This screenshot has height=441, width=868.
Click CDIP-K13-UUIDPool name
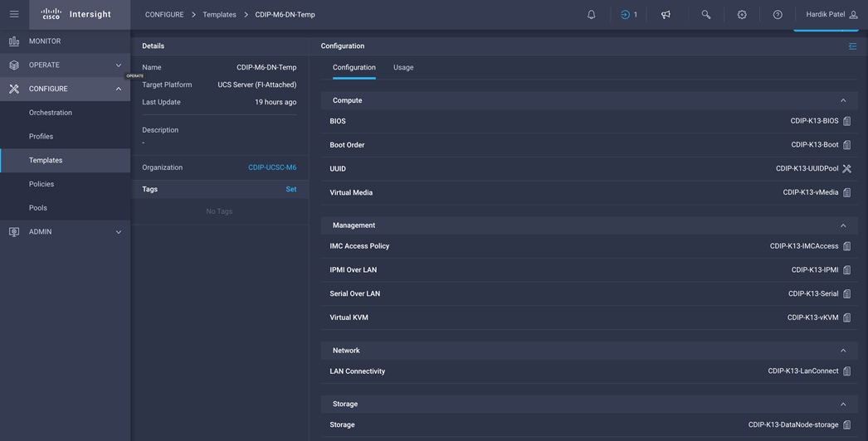click(807, 169)
